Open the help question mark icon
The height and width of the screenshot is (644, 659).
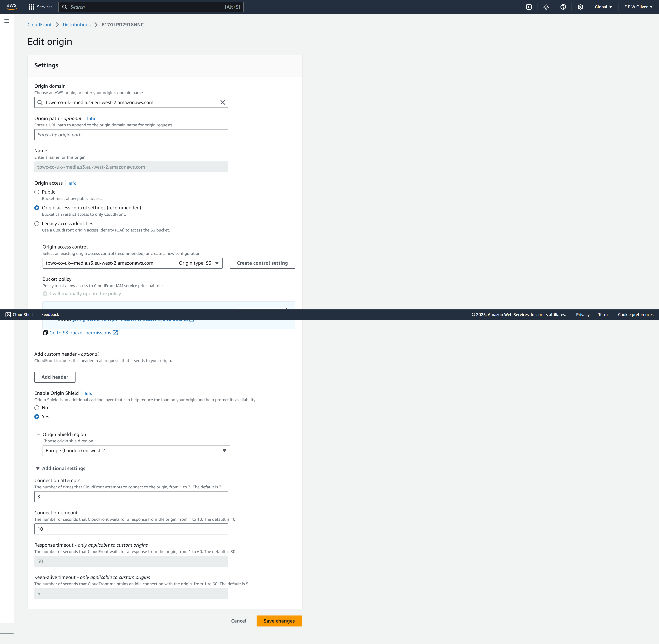(x=563, y=7)
